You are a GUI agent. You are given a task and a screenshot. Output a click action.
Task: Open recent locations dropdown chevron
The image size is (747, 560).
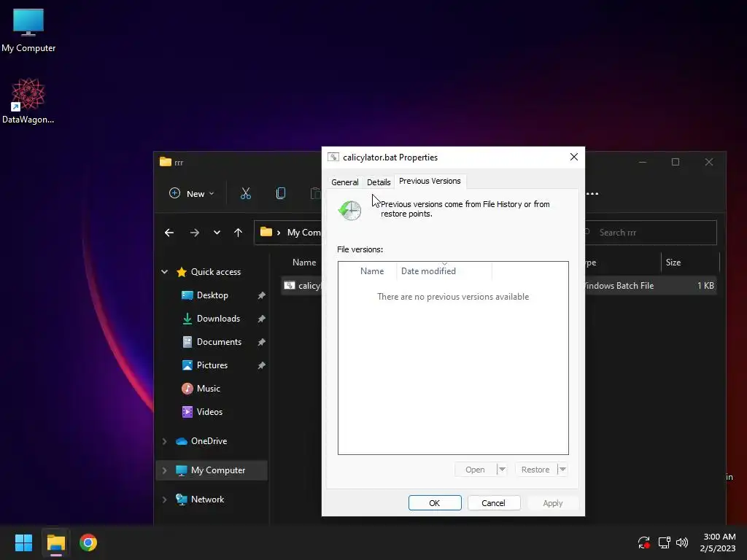point(217,233)
